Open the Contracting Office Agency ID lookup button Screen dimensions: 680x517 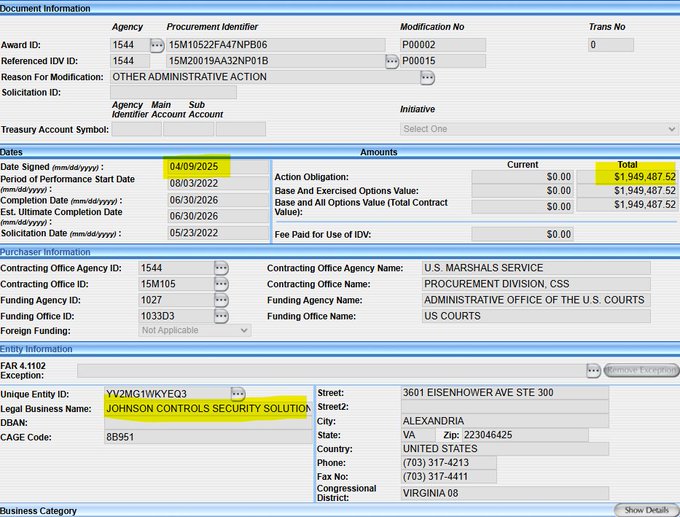coord(221,268)
